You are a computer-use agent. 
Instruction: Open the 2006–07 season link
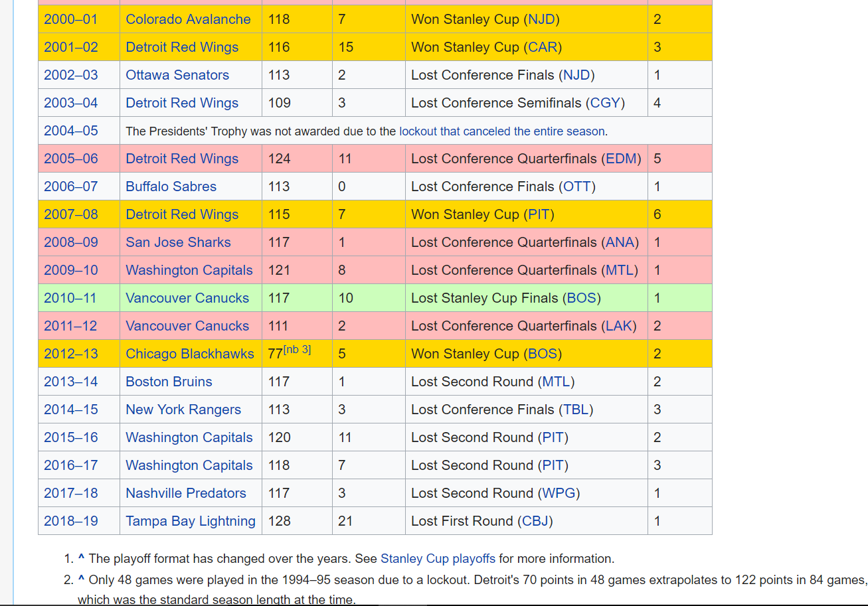coord(70,187)
